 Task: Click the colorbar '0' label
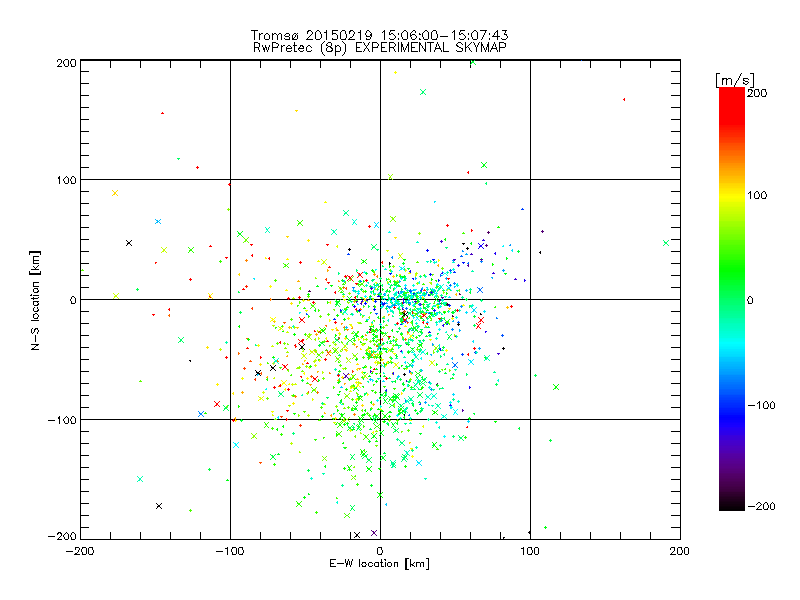click(x=750, y=300)
